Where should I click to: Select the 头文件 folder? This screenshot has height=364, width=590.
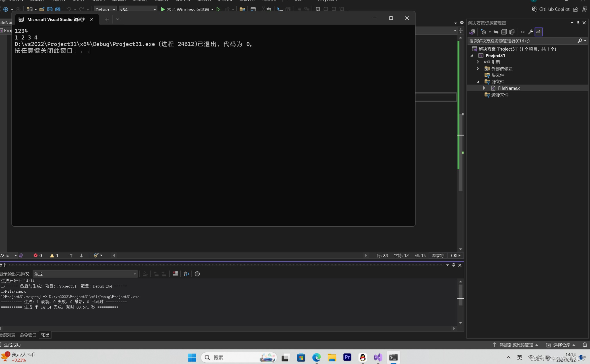[494, 75]
